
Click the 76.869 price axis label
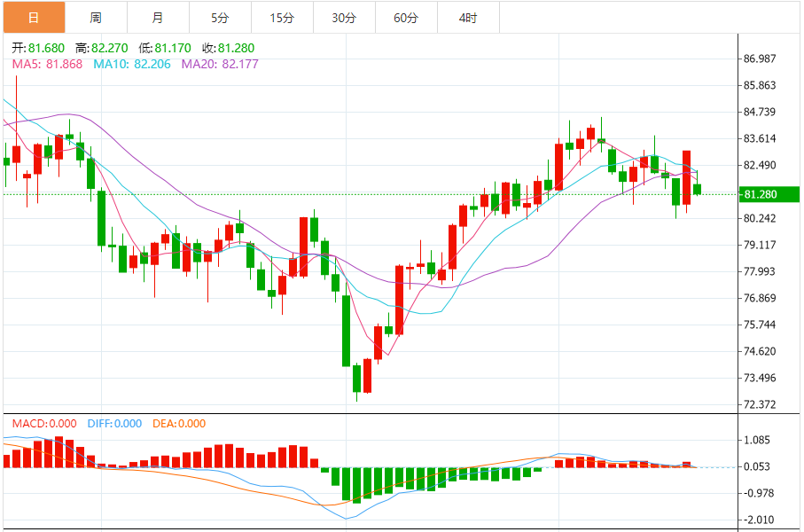click(760, 298)
